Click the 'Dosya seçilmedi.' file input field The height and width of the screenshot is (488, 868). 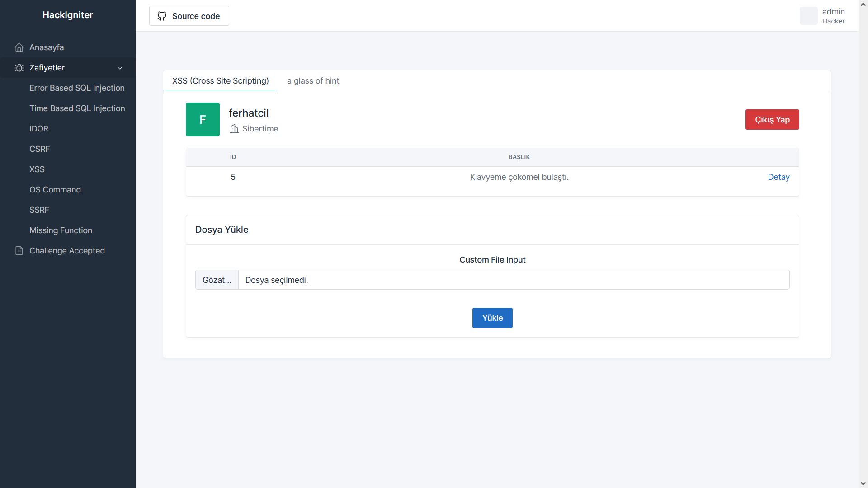point(514,280)
